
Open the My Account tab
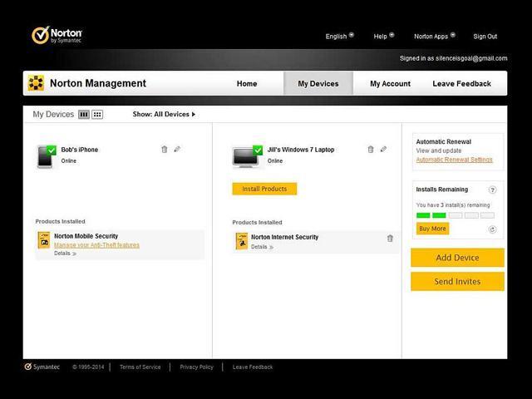click(x=390, y=83)
